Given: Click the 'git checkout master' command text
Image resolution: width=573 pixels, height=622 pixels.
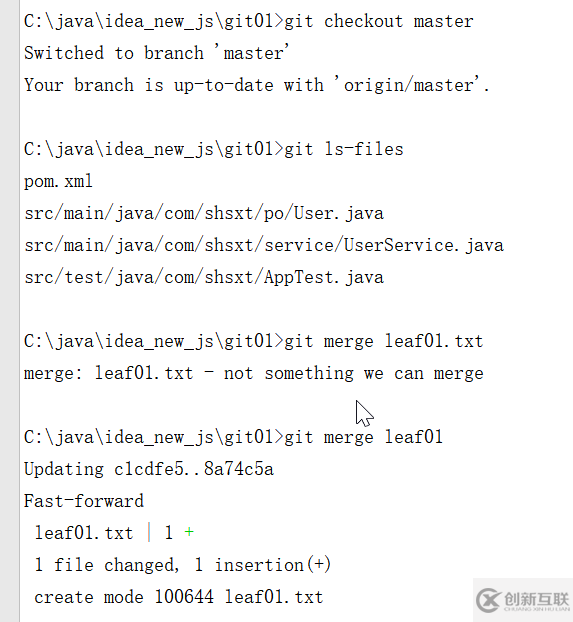Looking at the screenshot, I should [x=379, y=21].
